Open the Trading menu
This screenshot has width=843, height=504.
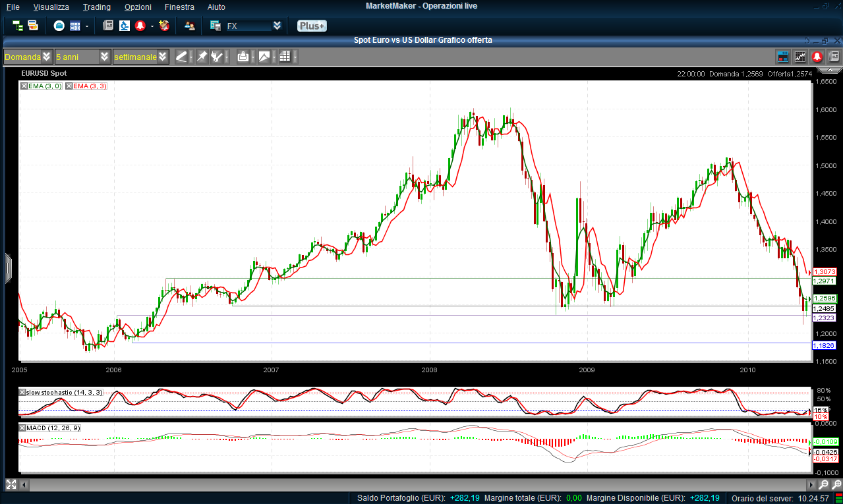coord(97,7)
